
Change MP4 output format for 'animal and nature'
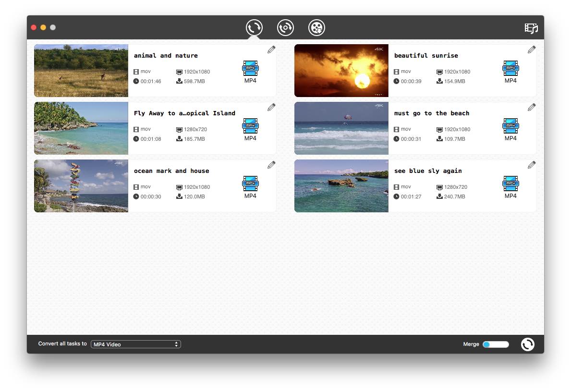tap(250, 72)
